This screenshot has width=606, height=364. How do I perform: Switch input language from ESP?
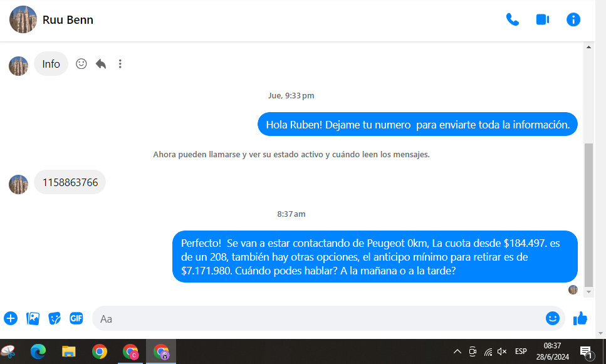coord(521,351)
